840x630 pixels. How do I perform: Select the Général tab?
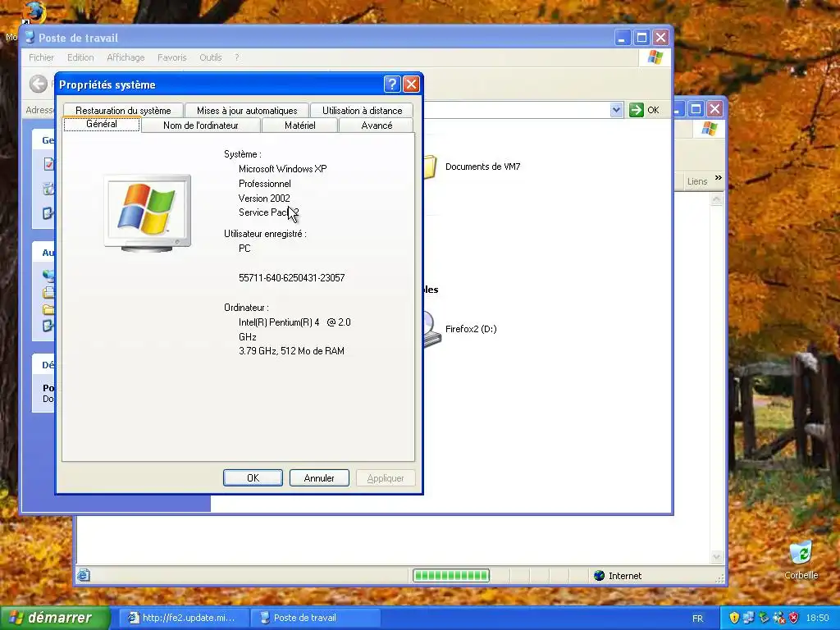pyautogui.click(x=102, y=125)
